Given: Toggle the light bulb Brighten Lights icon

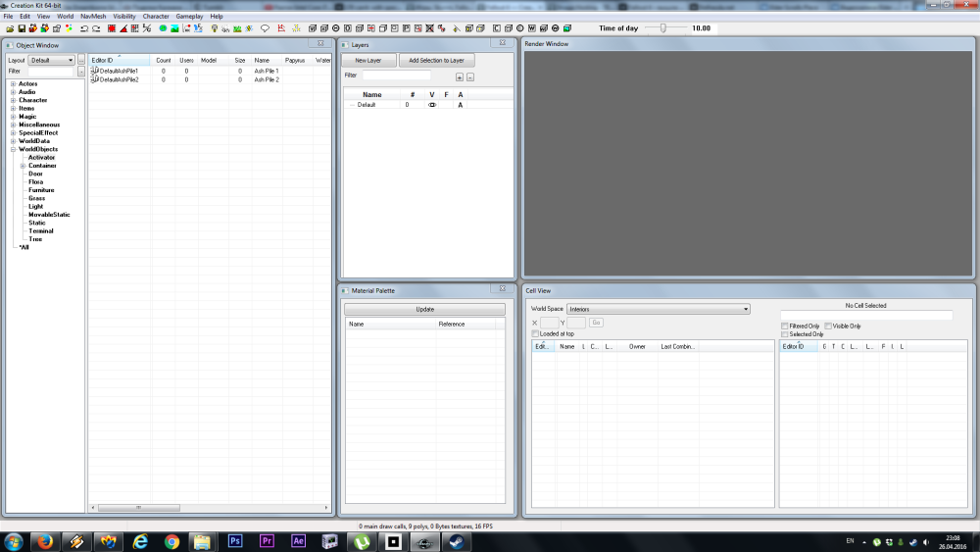Looking at the screenshot, I should tap(215, 28).
